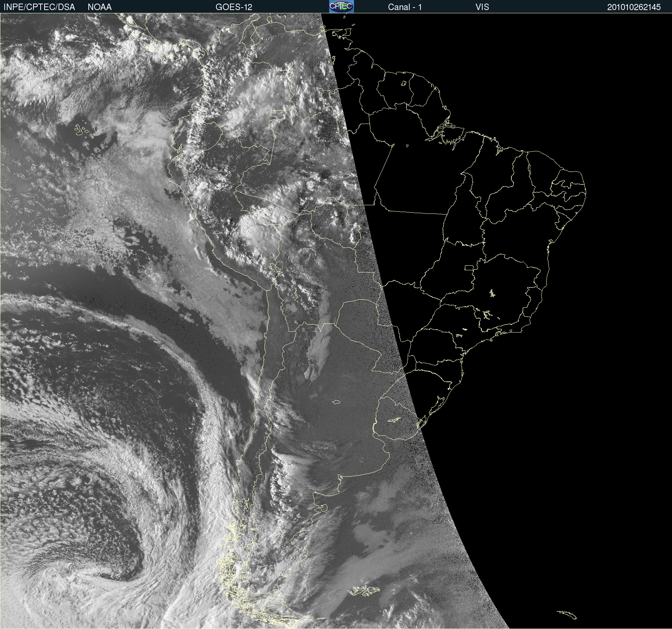This screenshot has width=672, height=629.
Task: Click the Canal - 1 label
Action: pos(405,7)
